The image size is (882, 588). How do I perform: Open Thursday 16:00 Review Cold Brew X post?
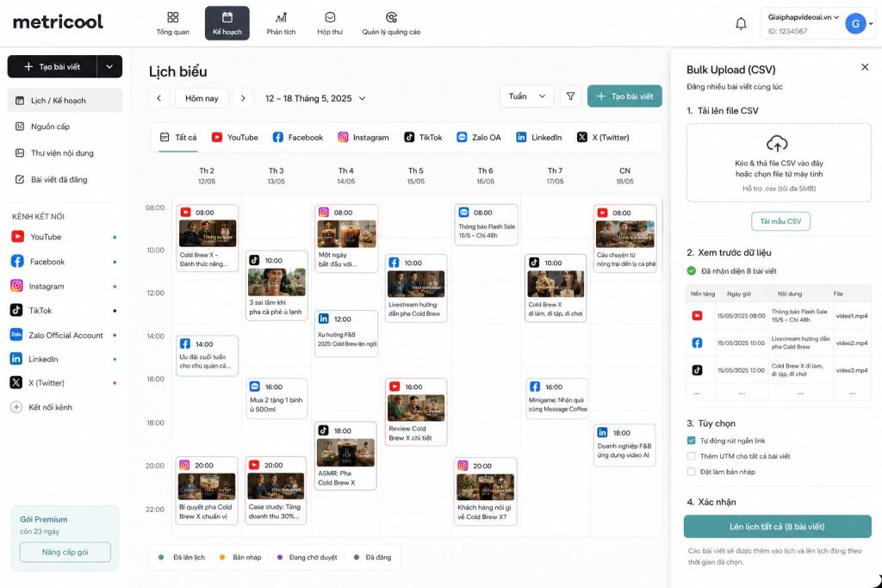click(x=416, y=412)
